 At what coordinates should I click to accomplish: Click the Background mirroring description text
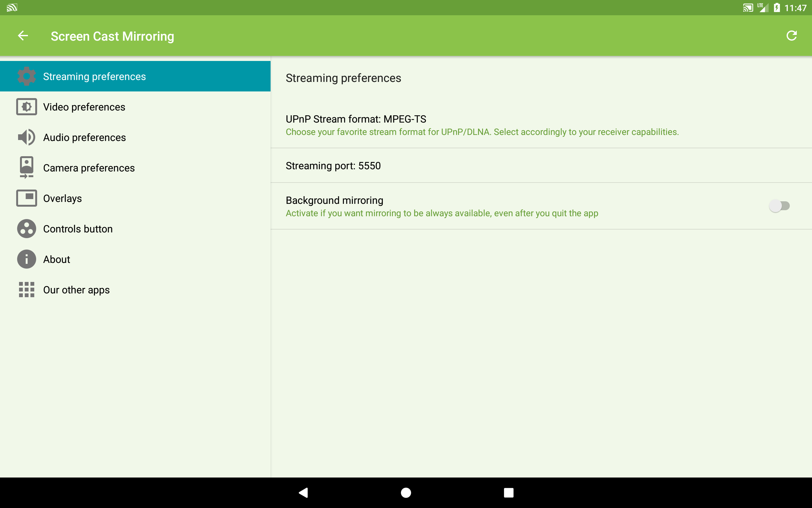[x=442, y=213]
